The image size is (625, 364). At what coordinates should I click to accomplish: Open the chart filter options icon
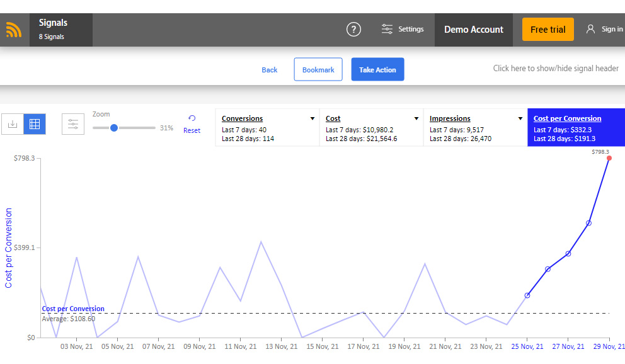[x=73, y=124]
